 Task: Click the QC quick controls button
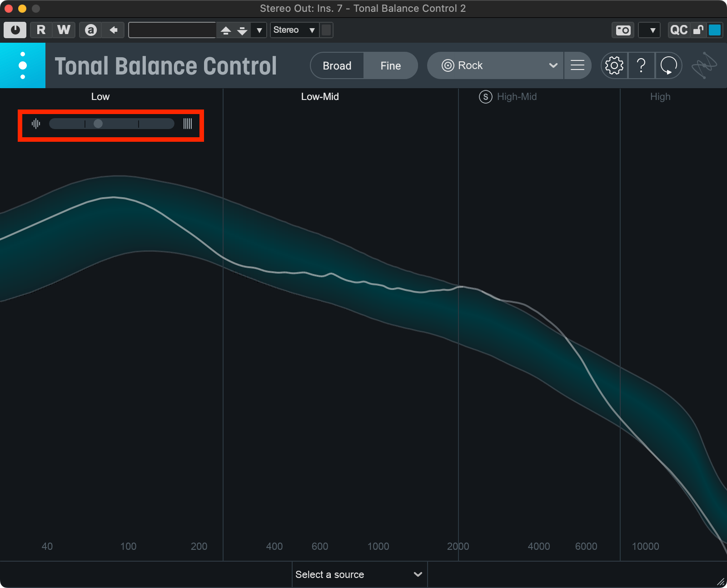click(x=678, y=30)
